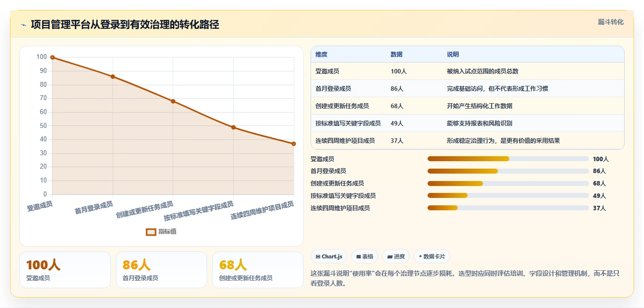The height and width of the screenshot is (308, 644).
Task: Click the funnel explanation paragraph at the bottom
Action: (x=465, y=279)
